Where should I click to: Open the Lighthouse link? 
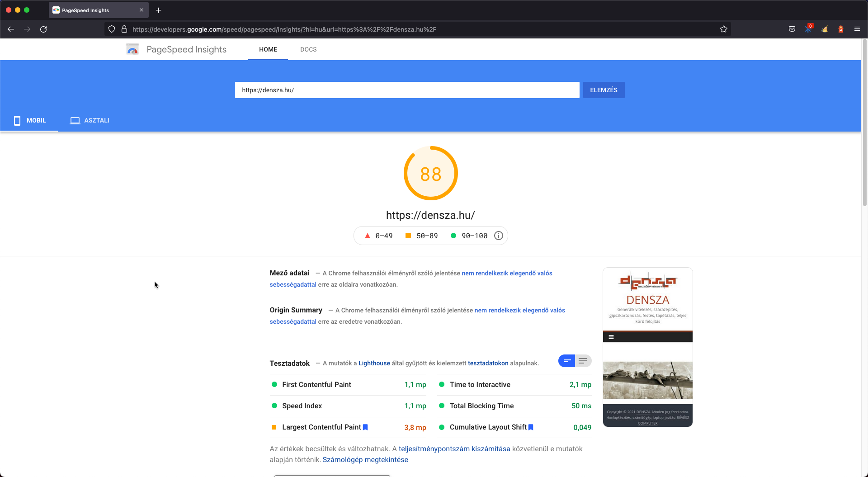pyautogui.click(x=374, y=363)
